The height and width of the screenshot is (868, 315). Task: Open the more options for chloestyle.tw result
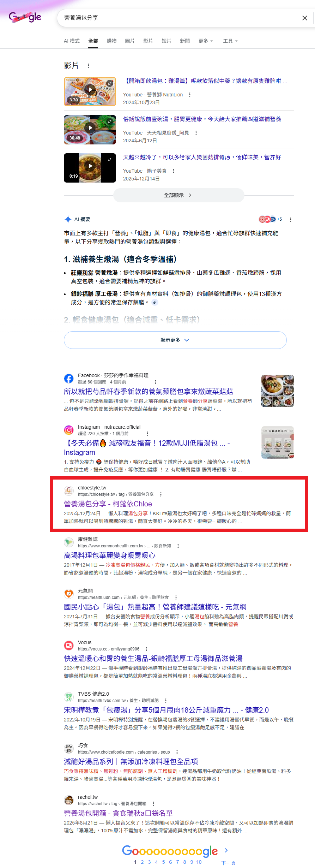coord(161,494)
